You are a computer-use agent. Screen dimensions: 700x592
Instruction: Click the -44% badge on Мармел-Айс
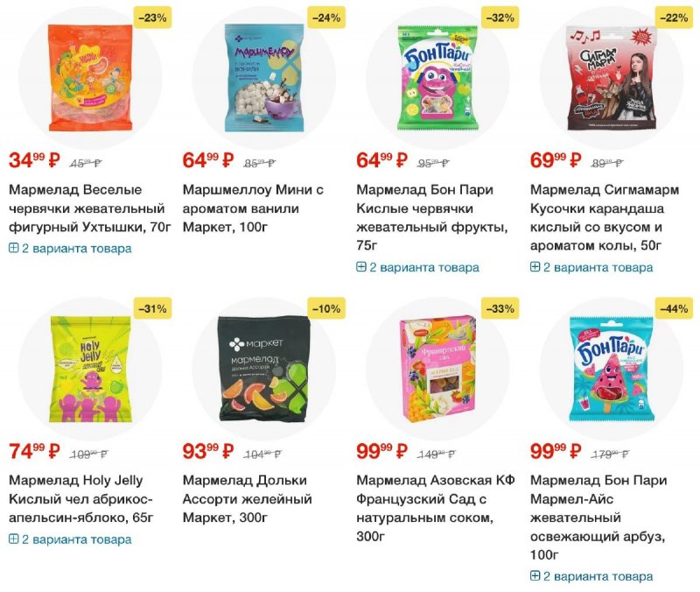674,309
